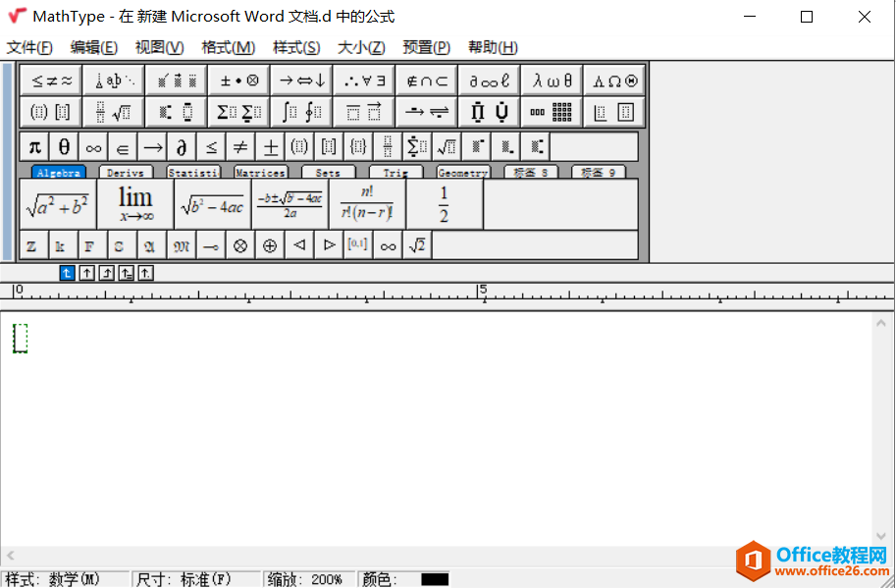Open the 视图(V) menu
The width and height of the screenshot is (896, 588).
159,47
